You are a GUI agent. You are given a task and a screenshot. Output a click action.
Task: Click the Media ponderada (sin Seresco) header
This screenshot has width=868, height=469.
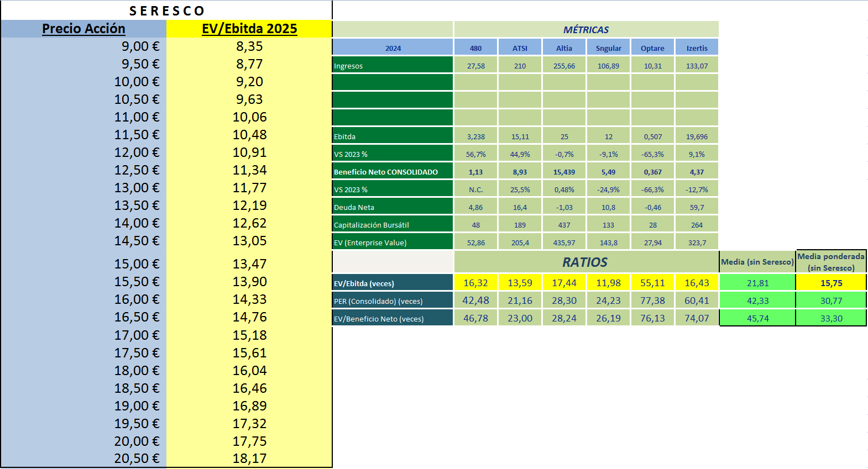coord(831,262)
